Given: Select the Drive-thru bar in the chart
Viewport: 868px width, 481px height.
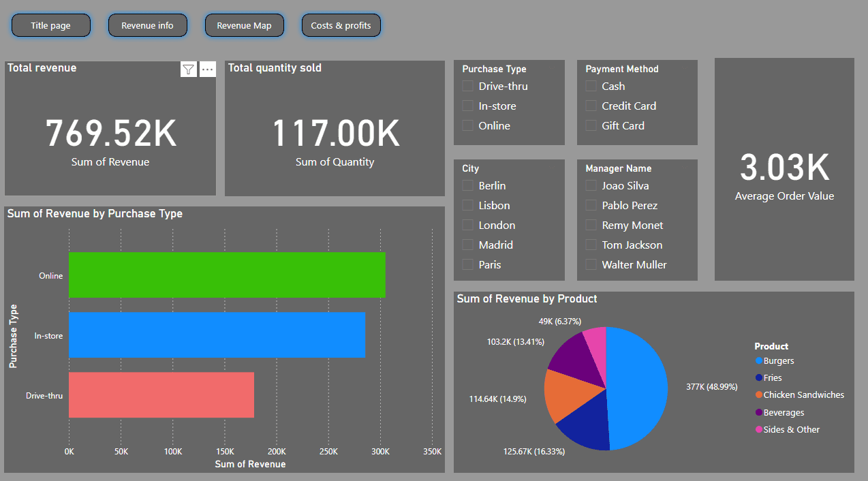Looking at the screenshot, I should [x=160, y=395].
